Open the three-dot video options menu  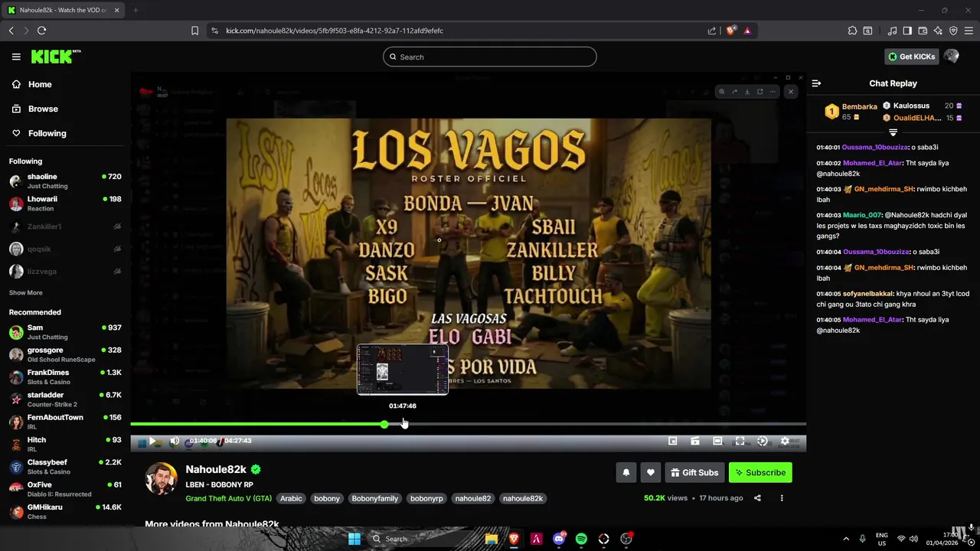782,498
